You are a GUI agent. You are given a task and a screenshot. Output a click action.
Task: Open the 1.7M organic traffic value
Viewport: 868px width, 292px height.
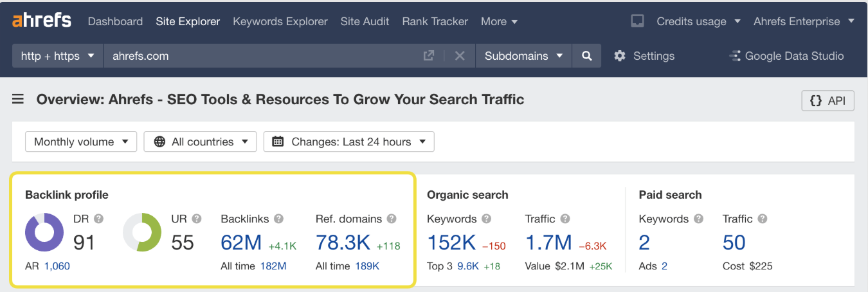548,242
